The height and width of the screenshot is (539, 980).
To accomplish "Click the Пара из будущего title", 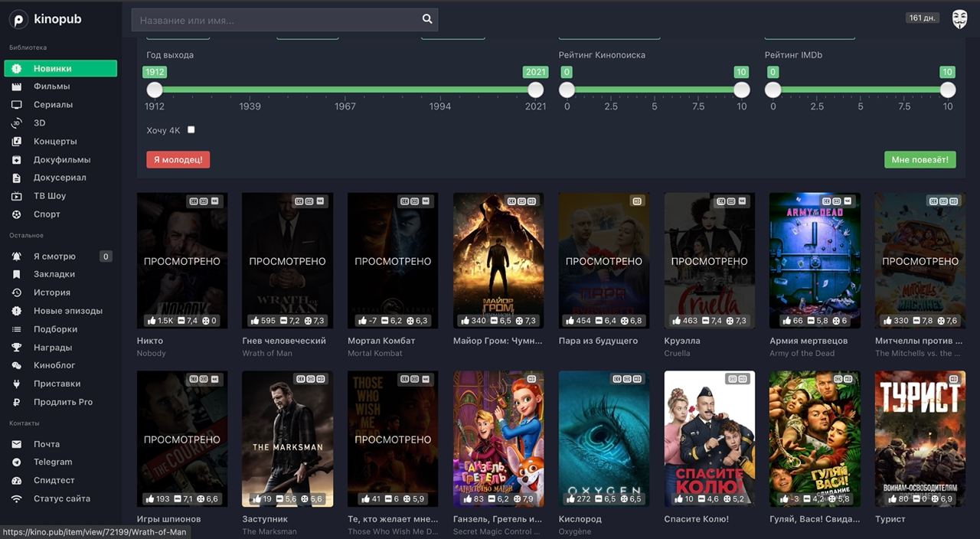I will 598,341.
